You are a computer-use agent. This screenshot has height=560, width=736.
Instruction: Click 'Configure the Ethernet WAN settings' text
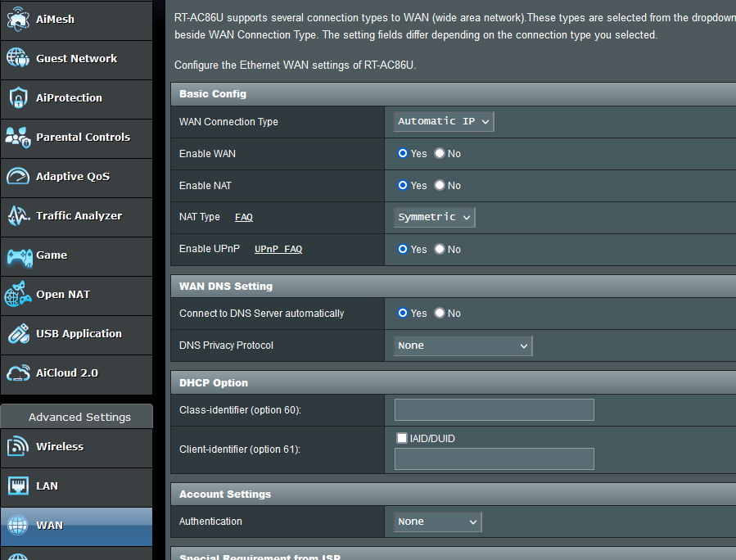pos(296,65)
